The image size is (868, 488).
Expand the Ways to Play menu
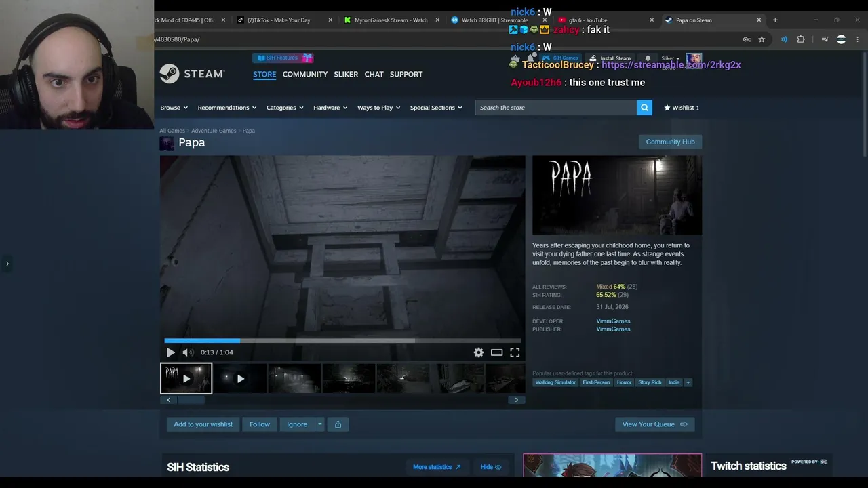(x=379, y=108)
